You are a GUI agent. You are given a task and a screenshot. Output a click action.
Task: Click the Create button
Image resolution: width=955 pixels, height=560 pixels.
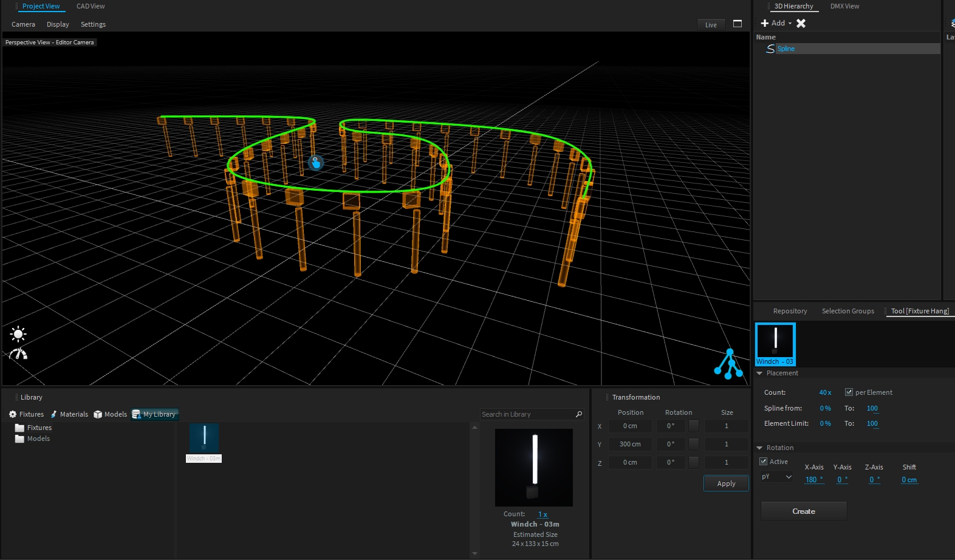[804, 511]
